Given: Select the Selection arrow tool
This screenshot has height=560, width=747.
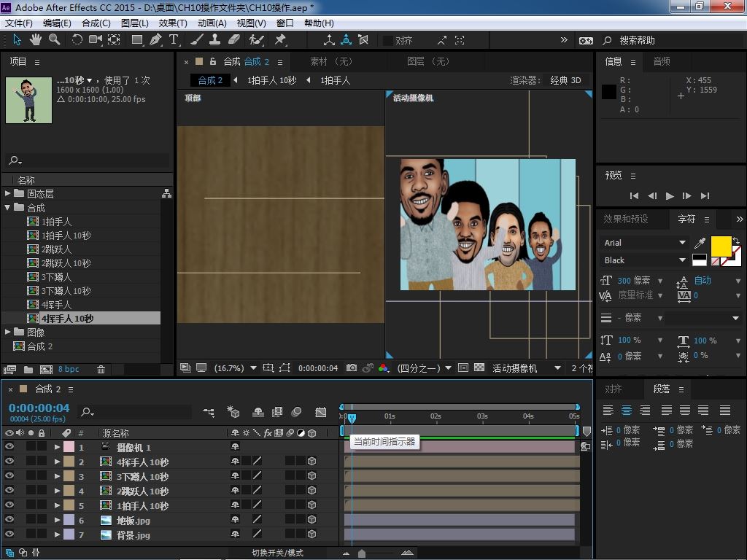Looking at the screenshot, I should click(x=18, y=40).
